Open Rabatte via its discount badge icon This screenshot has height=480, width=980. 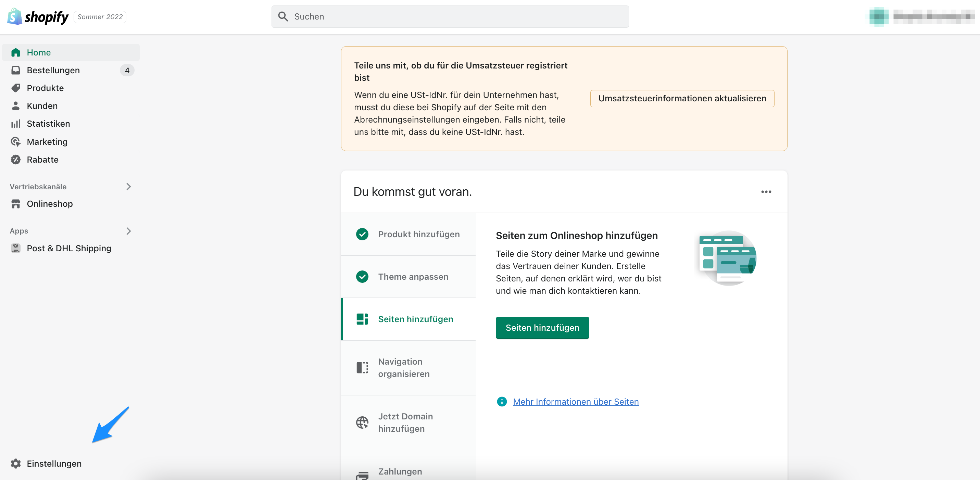(x=16, y=159)
